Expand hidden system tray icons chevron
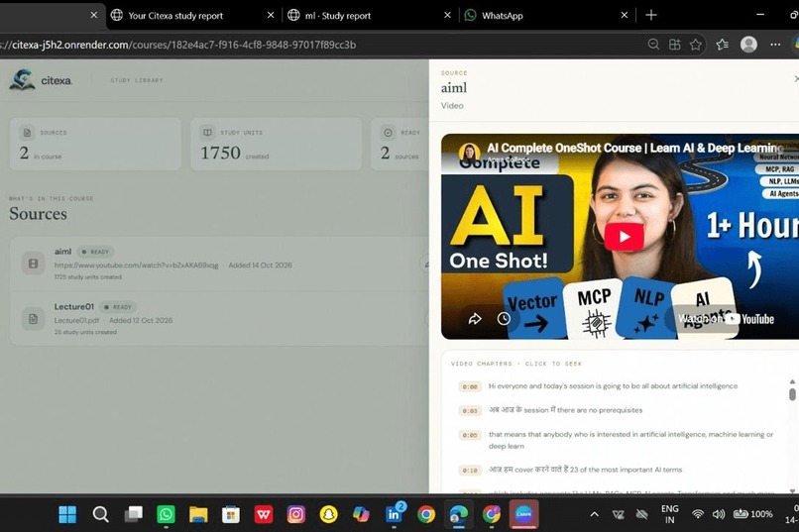799x532 pixels. coord(594,514)
